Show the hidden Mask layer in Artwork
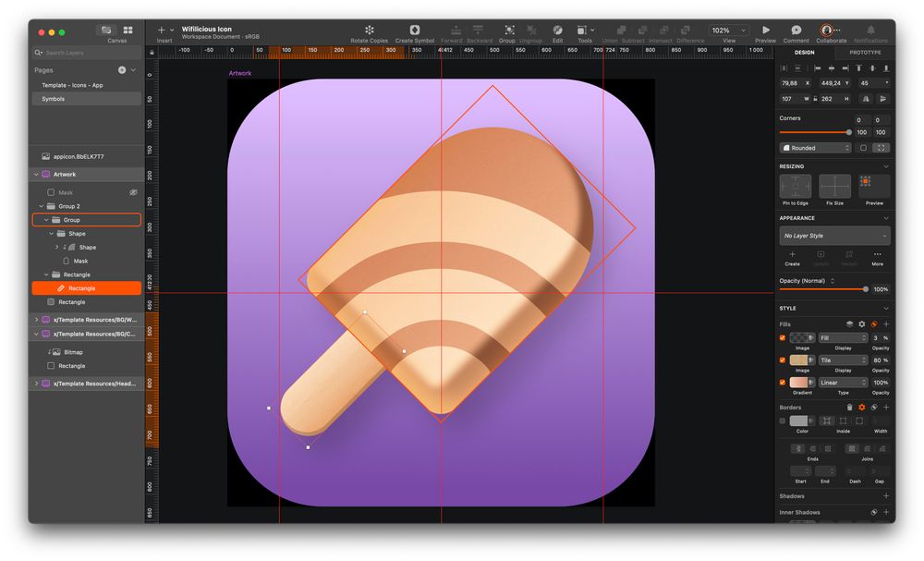This screenshot has height=561, width=924. pos(133,192)
